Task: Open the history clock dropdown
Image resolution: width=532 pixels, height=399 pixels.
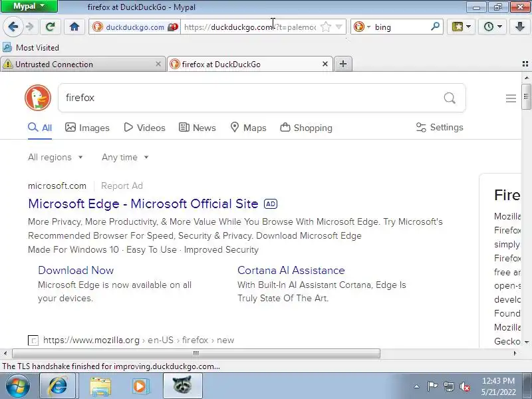Action: [x=492, y=27]
